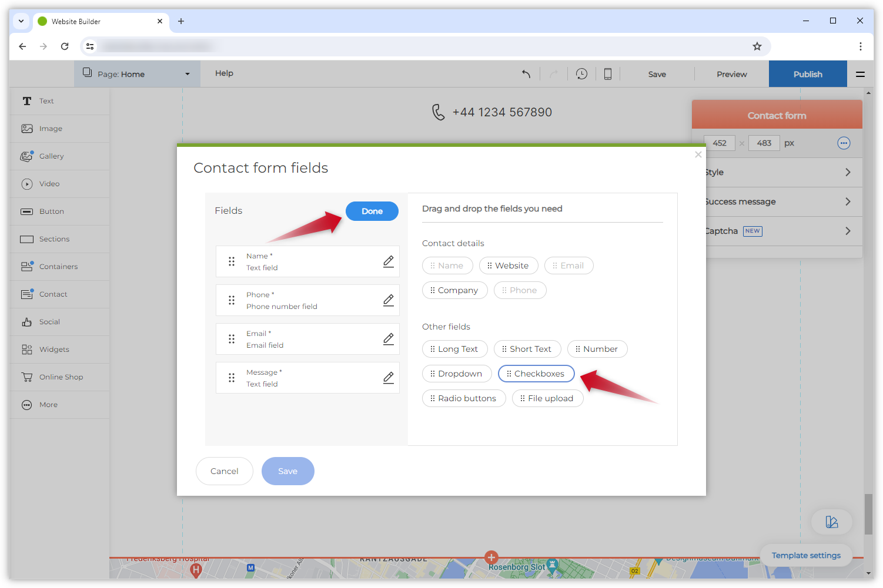Screen dimensions: 883x588
Task: Publish the website
Action: [807, 73]
